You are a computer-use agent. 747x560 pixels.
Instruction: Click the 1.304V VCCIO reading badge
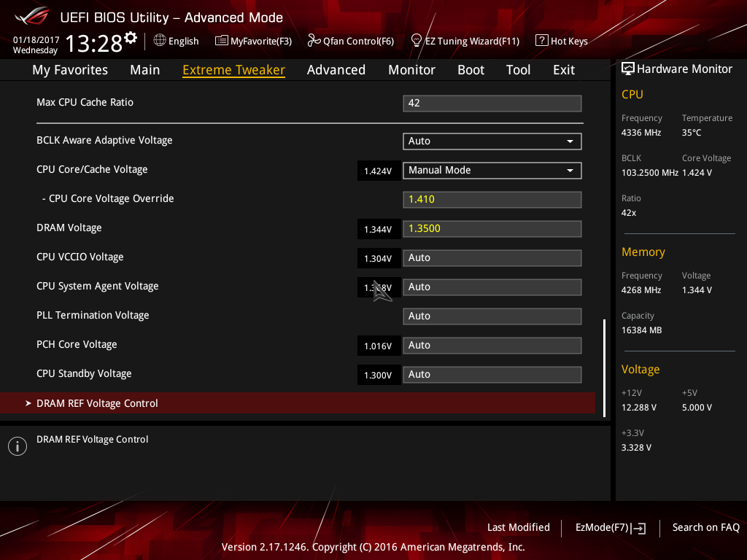click(x=379, y=259)
